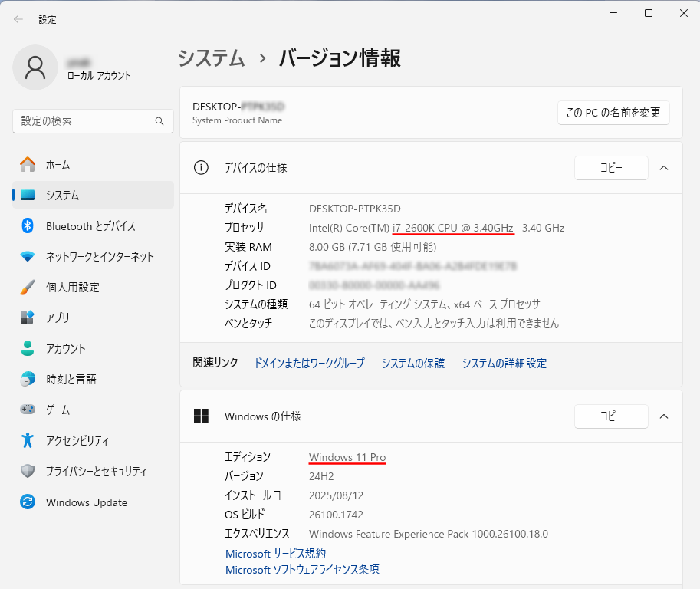
Task: Collapse the Windows の仕様 section chevron
Action: tap(664, 416)
